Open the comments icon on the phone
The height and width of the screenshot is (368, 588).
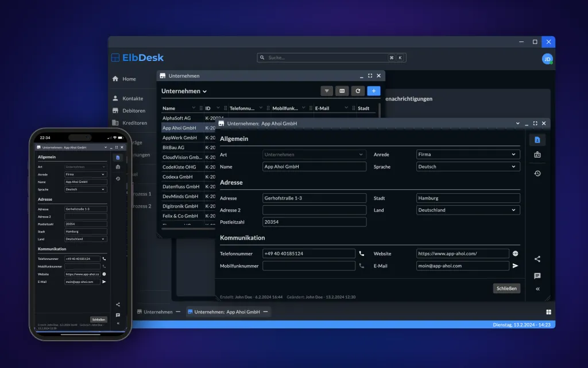(118, 315)
